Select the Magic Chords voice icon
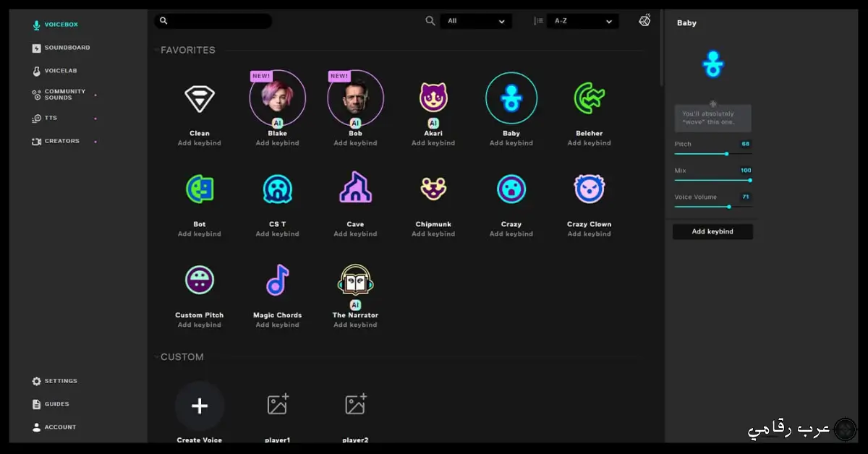 277,280
